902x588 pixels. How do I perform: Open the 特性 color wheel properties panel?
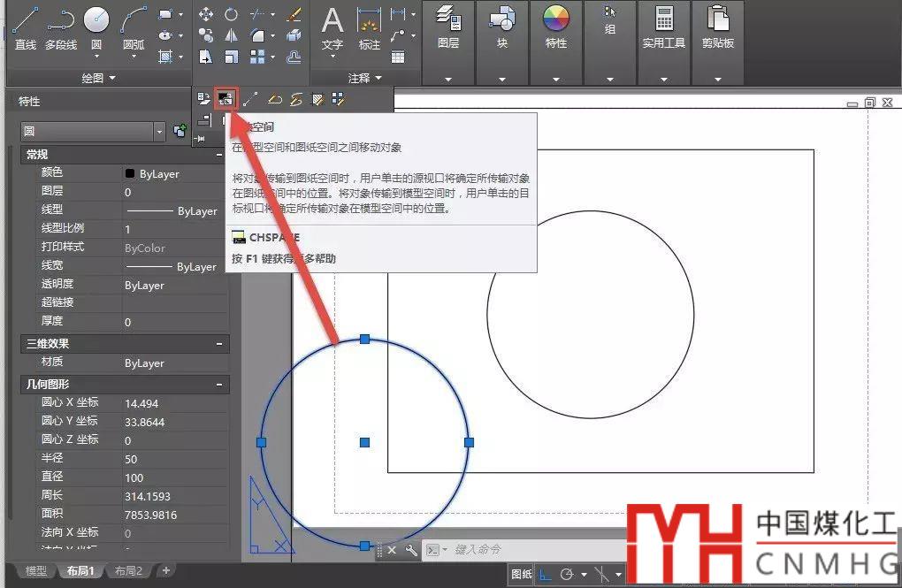pos(556,27)
